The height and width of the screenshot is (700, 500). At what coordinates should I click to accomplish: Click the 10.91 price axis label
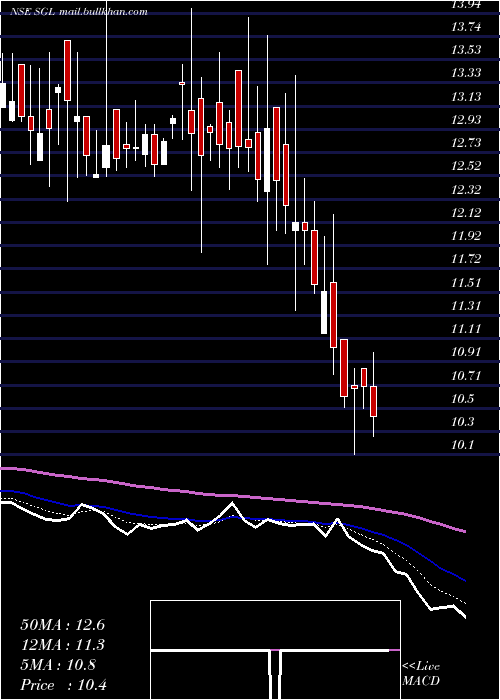click(x=466, y=352)
